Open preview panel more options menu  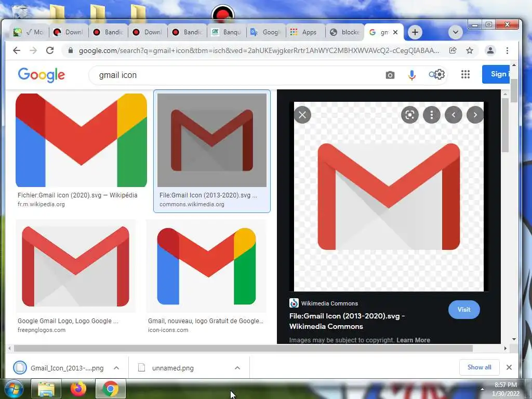[x=432, y=115]
